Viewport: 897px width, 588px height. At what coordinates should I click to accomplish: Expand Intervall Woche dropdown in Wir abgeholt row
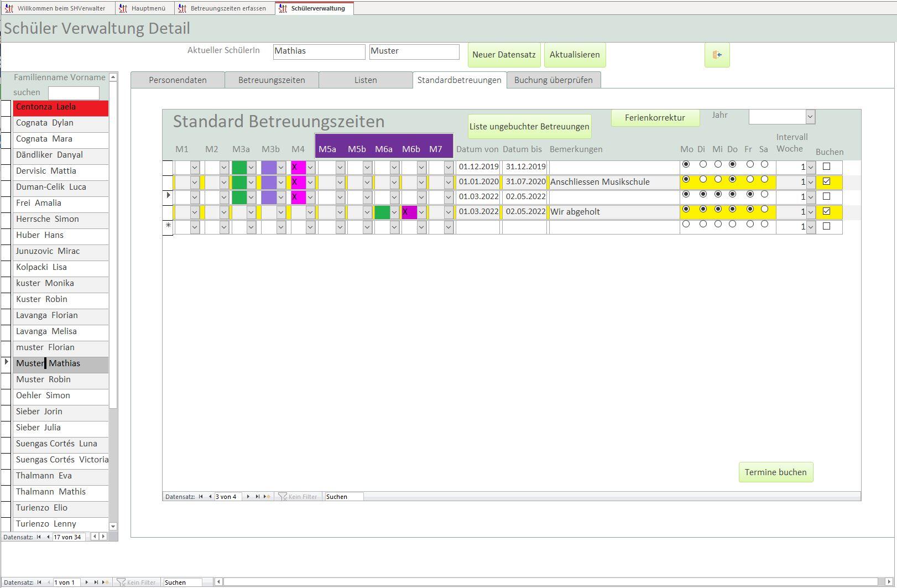811,212
